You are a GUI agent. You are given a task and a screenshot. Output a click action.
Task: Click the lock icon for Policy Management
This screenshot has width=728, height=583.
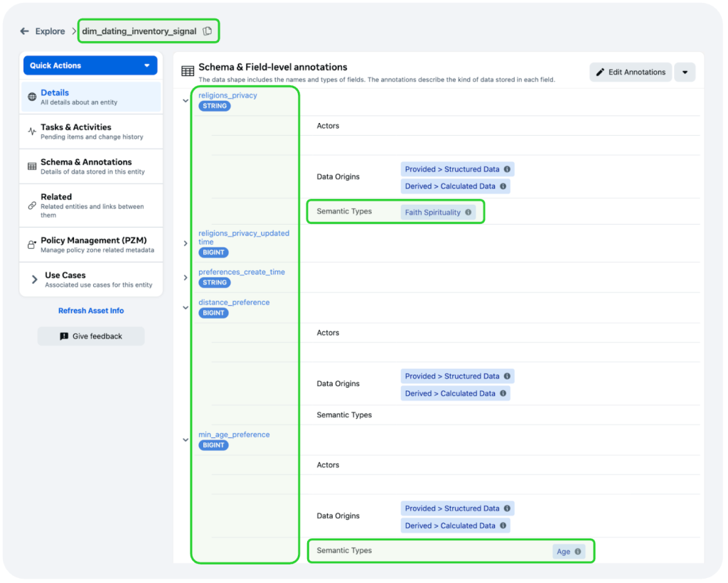pyautogui.click(x=31, y=245)
